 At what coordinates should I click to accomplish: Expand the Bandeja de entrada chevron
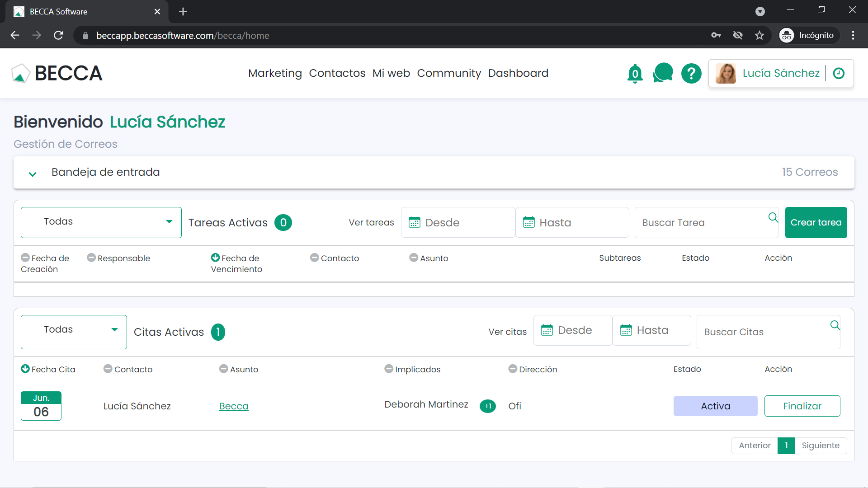[x=33, y=174]
